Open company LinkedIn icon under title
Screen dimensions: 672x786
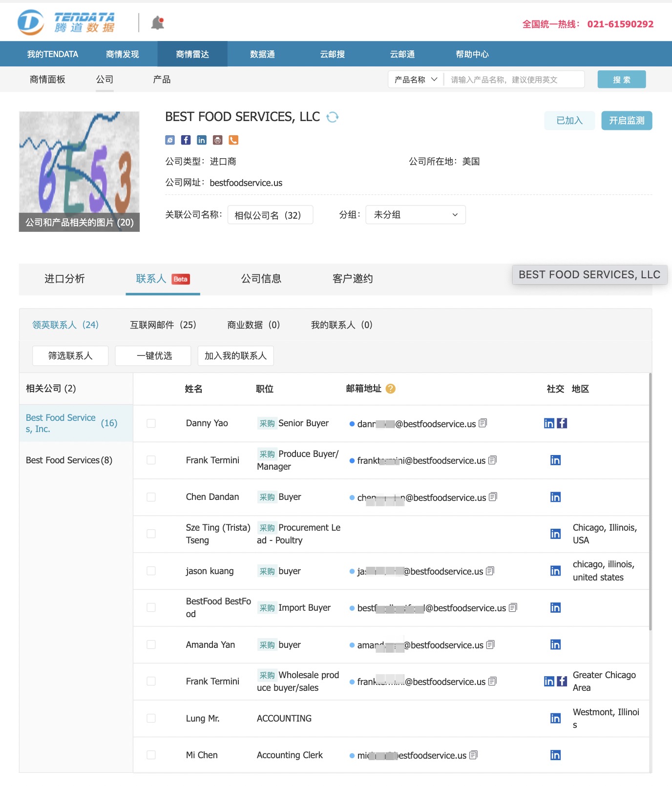(x=202, y=140)
